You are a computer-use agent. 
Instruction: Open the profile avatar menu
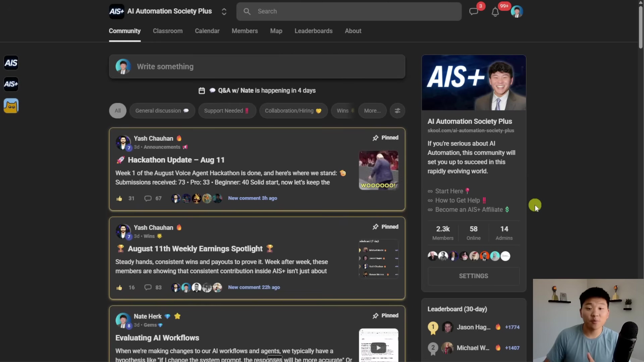click(517, 12)
